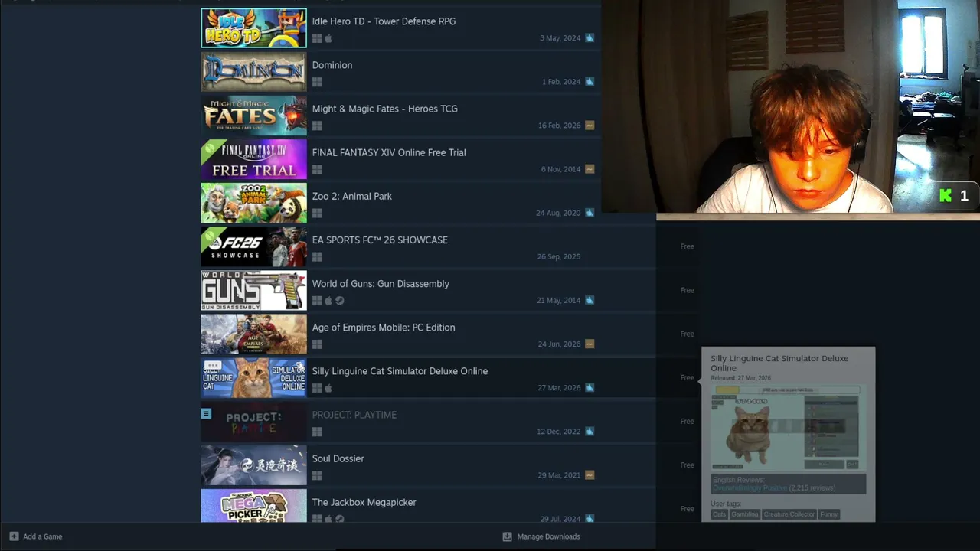Viewport: 980px width, 551px height.
Task: Open FINAL FANTASY XIV Online Free Trial title
Action: coord(389,152)
